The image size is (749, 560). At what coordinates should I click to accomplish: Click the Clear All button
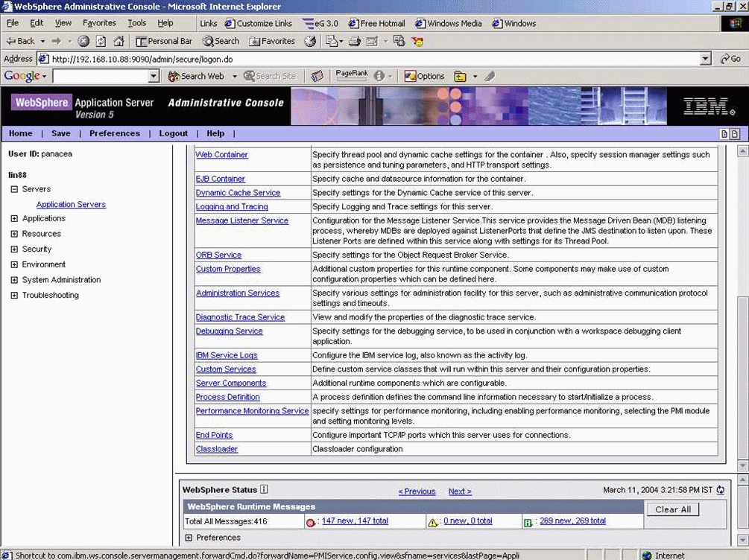tap(672, 509)
